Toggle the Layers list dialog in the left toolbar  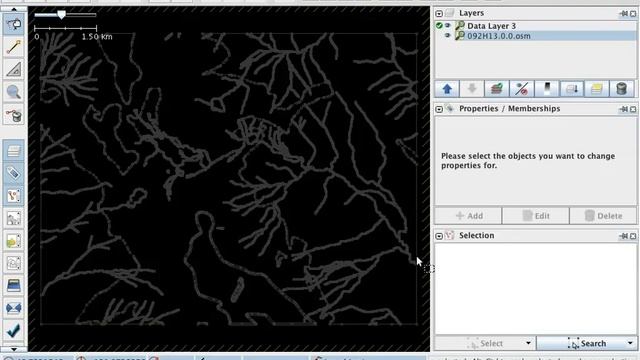coord(14,151)
